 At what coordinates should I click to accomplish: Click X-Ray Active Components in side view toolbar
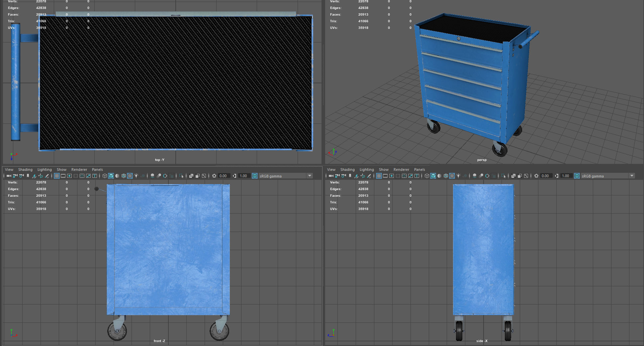[x=520, y=176]
